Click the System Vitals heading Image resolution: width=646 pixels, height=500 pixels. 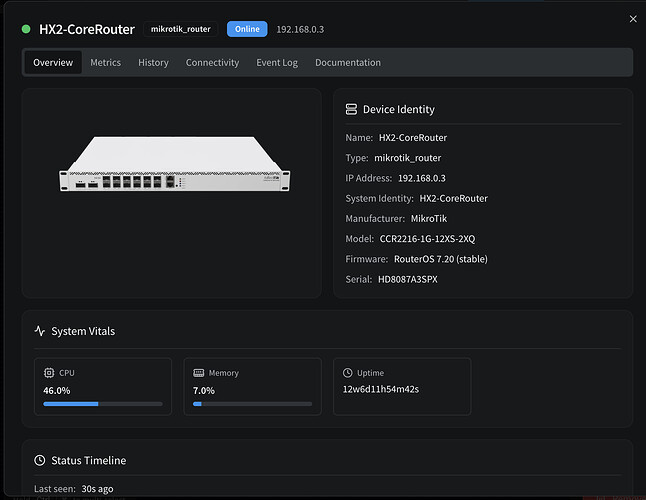(83, 331)
